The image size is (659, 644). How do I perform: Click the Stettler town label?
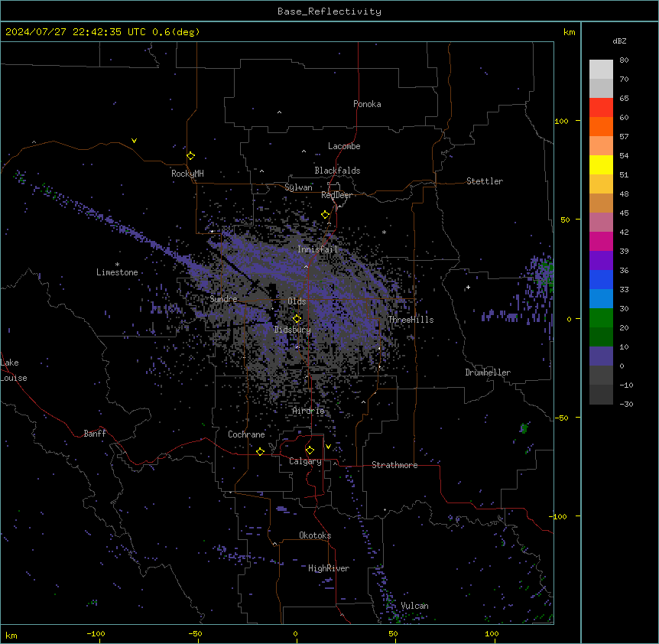pyautogui.click(x=485, y=181)
